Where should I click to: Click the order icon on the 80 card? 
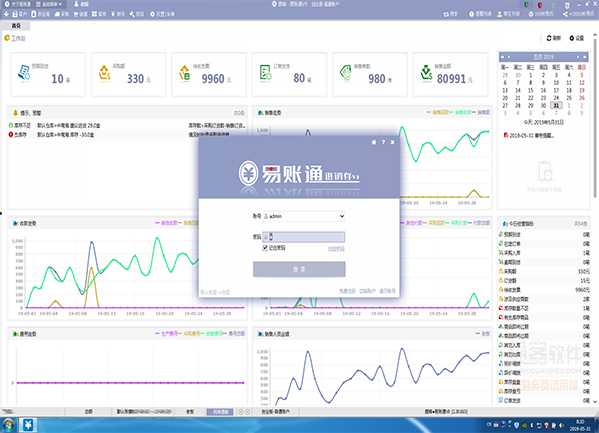[266, 73]
